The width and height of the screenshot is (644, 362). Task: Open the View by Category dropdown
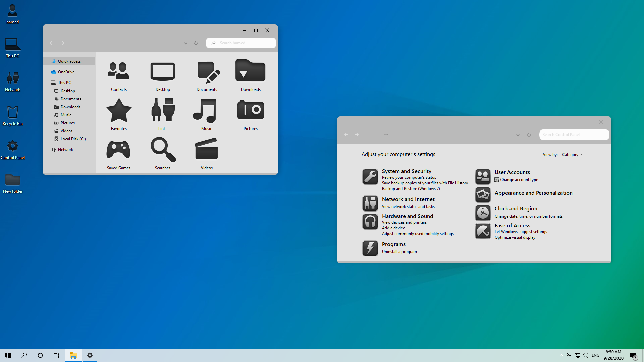(572, 155)
